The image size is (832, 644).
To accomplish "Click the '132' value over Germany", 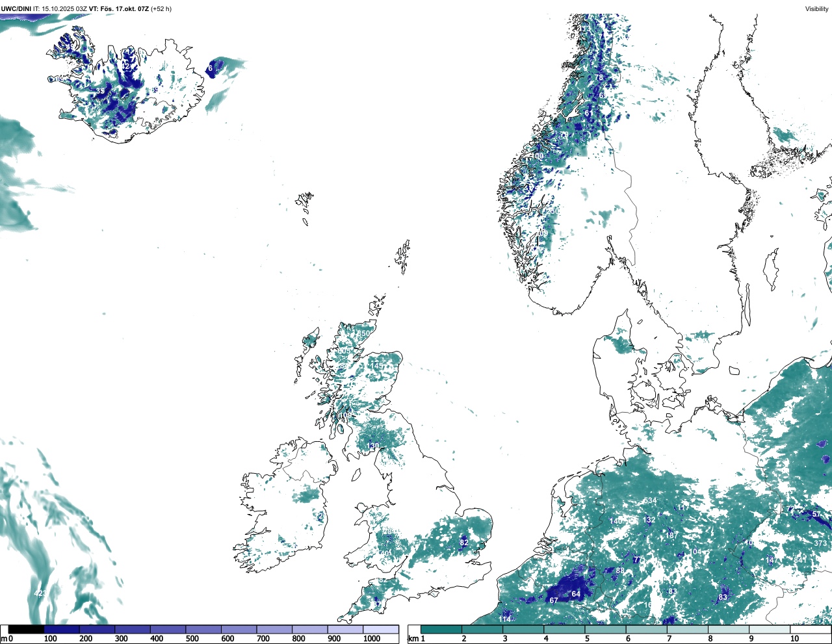I will coord(649,520).
